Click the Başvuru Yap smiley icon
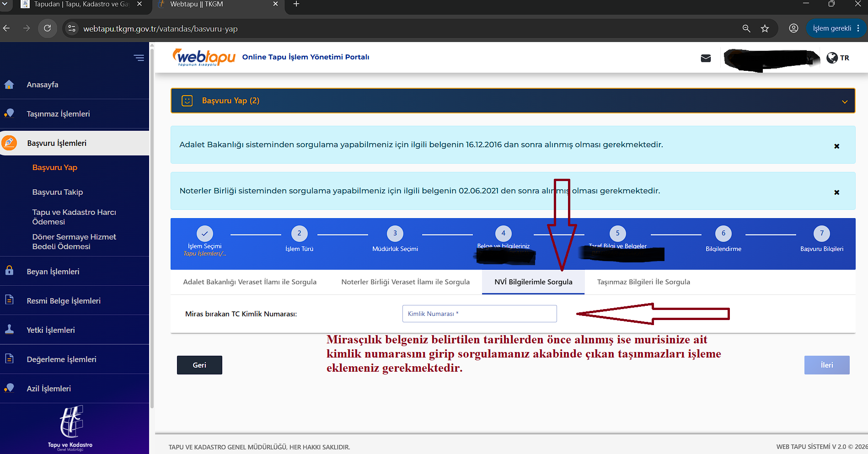Viewport: 868px width, 454px height. [187, 101]
